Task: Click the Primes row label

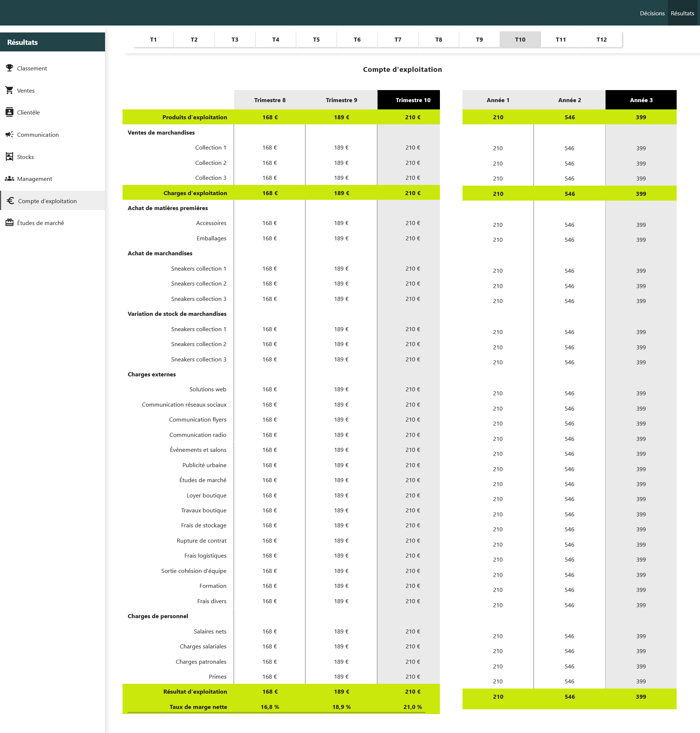Action: [x=217, y=677]
